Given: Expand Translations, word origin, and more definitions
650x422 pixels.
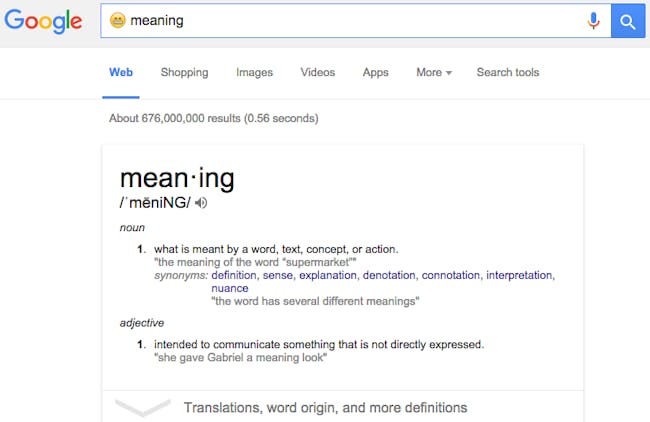Looking at the screenshot, I should coord(325,407).
